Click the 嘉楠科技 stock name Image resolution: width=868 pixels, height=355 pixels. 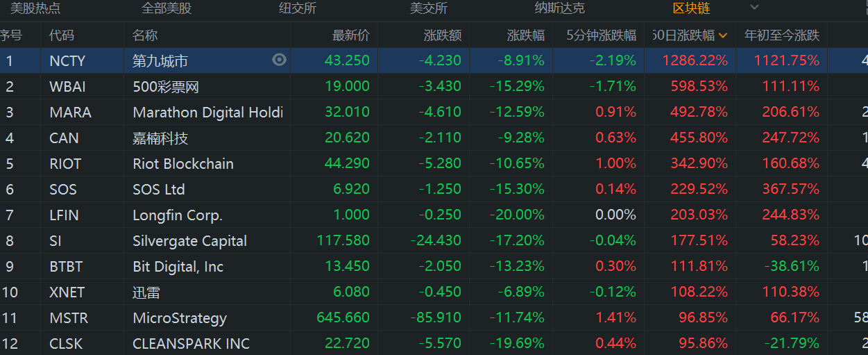point(160,138)
